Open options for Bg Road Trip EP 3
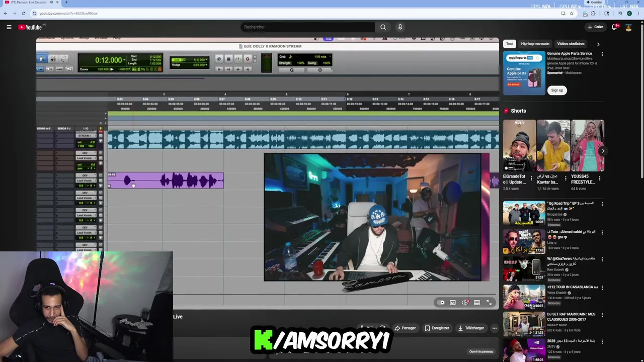 [x=602, y=204]
